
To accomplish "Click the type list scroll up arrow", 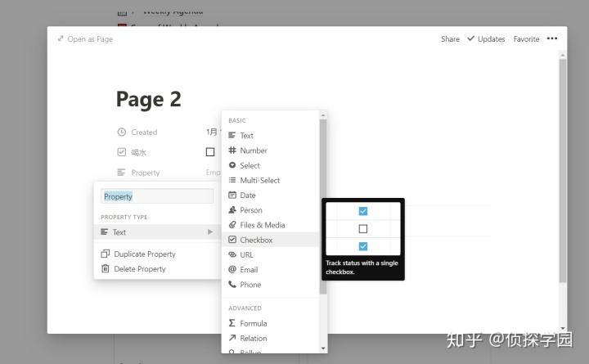I will point(323,115).
